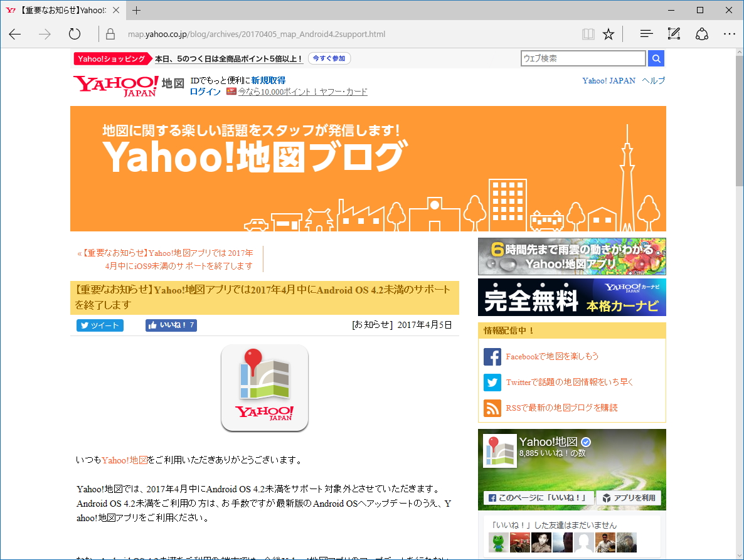This screenshot has width=744, height=560.
Task: Click the Share icon in the Edge toolbar
Action: coord(701,34)
